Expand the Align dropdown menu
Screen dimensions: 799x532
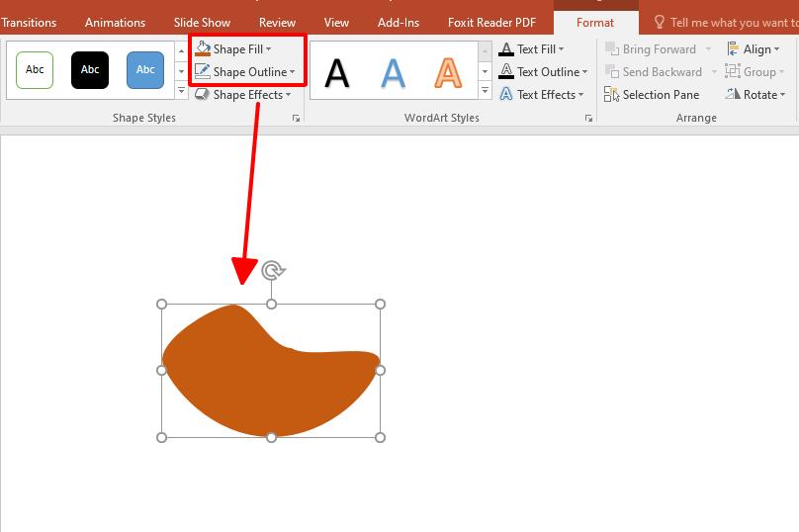coord(777,49)
